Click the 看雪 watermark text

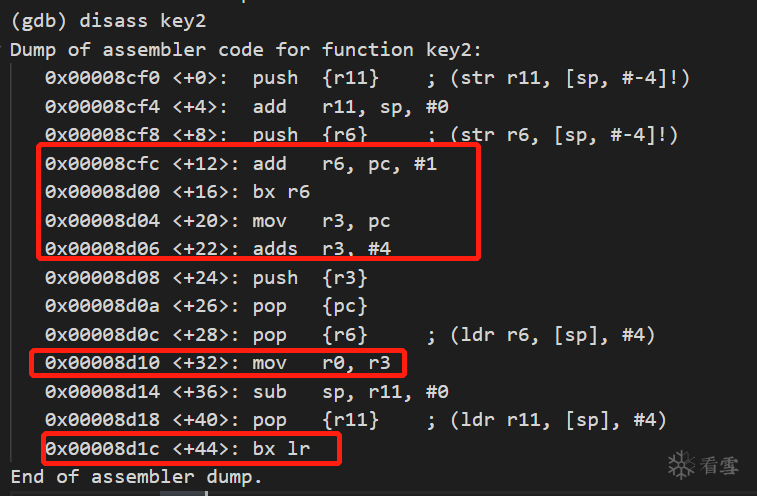(x=719, y=466)
